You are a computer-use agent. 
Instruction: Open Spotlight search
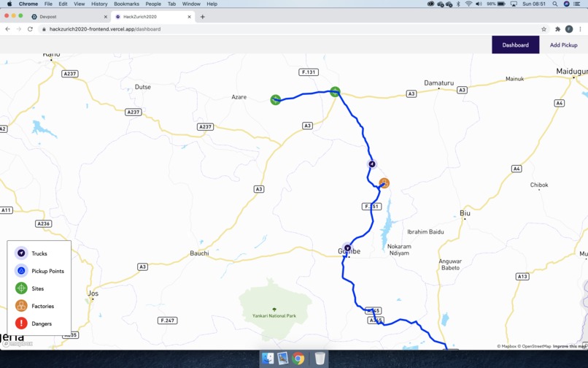point(554,4)
